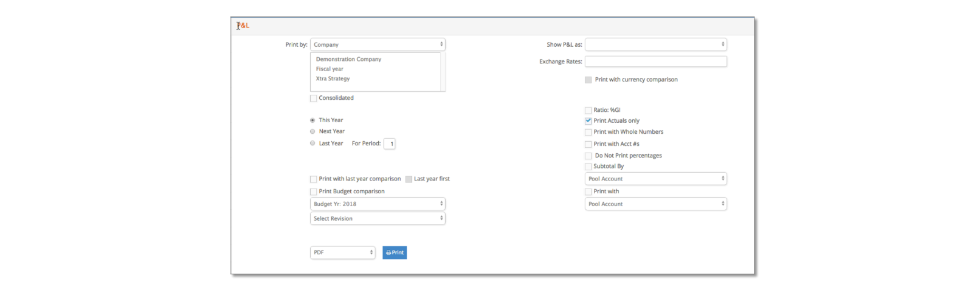This screenshot has height=287, width=980.
Task: Click the Print button with printer icon
Action: tap(395, 253)
